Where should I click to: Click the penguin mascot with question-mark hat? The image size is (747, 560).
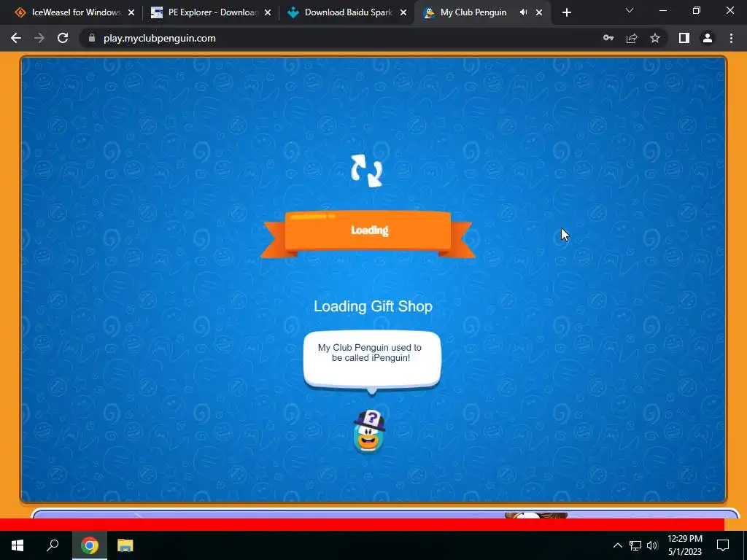(368, 432)
